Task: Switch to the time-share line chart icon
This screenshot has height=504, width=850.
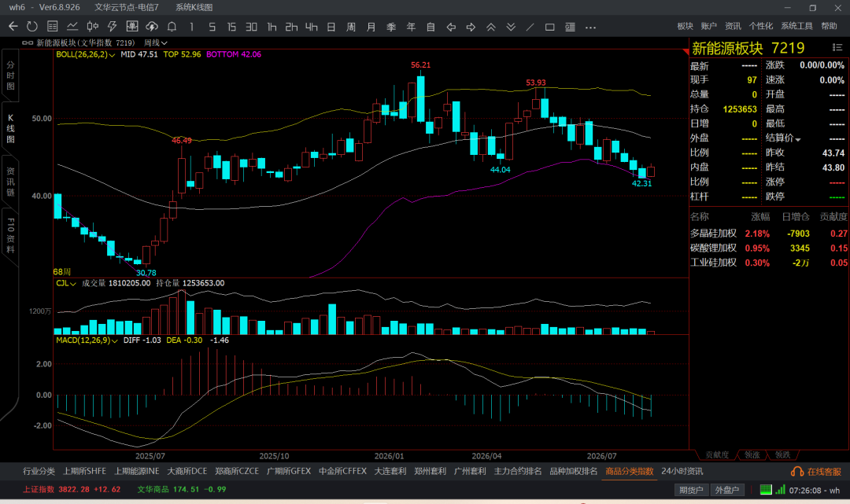Action: (x=72, y=27)
